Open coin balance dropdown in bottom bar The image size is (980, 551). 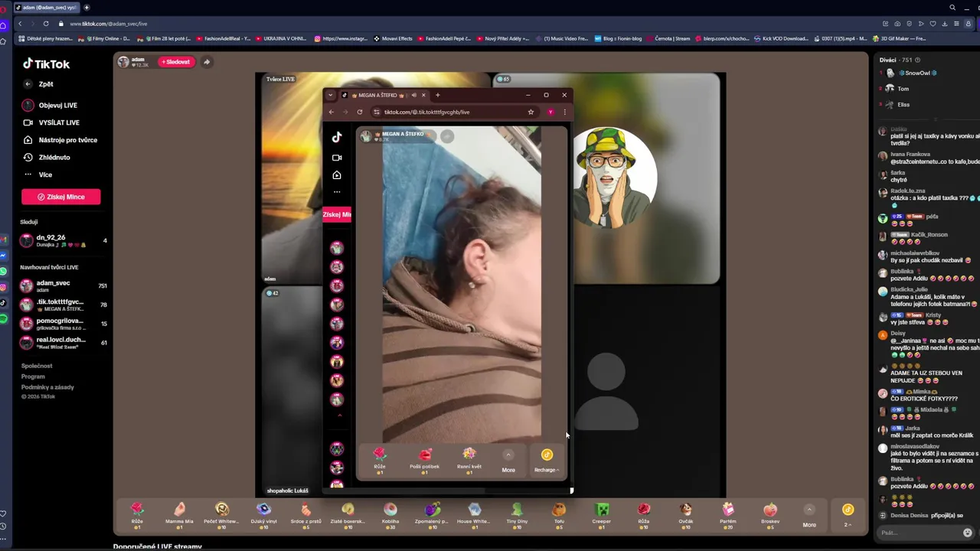point(848,515)
